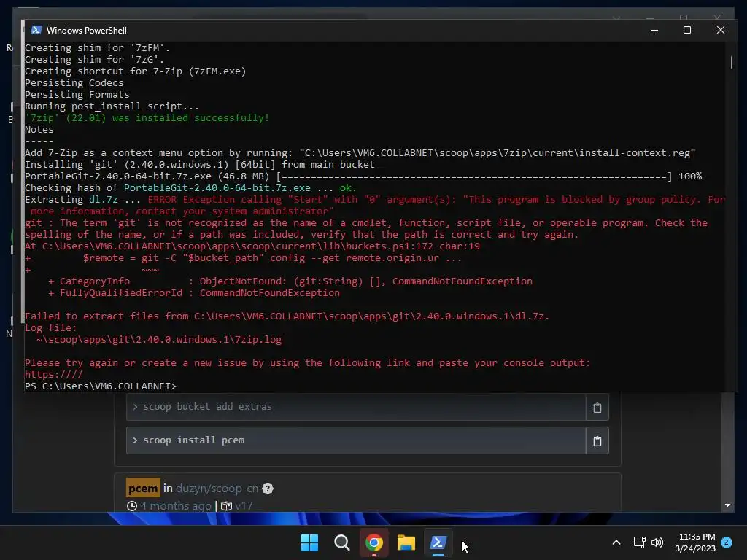Maximize the PowerShell window
Screen dimensions: 747x560
[687, 30]
